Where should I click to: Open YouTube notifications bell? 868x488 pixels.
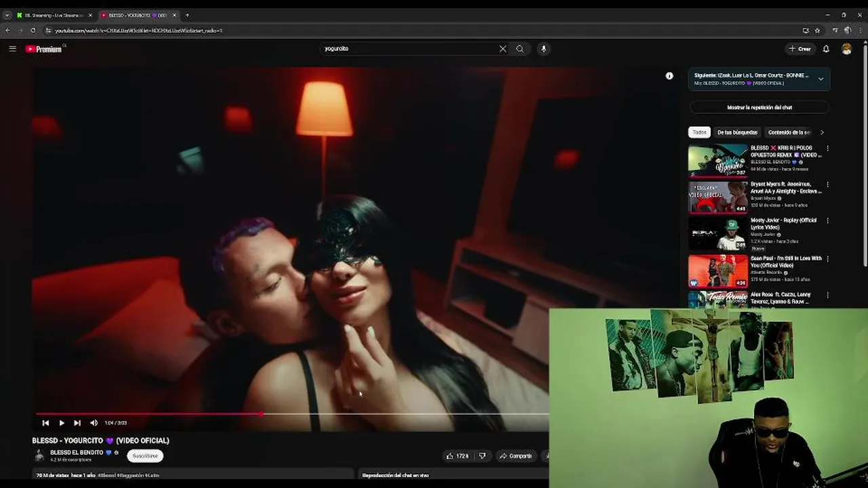pyautogui.click(x=826, y=49)
